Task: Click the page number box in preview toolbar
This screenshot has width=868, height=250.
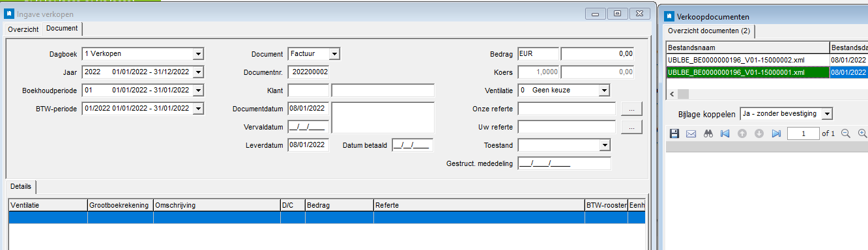Action: coord(803,133)
